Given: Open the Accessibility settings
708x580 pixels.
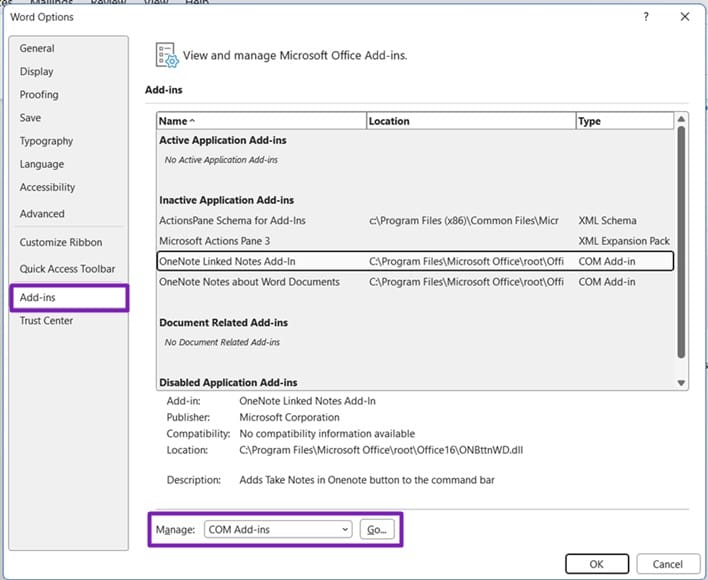Looking at the screenshot, I should click(47, 187).
